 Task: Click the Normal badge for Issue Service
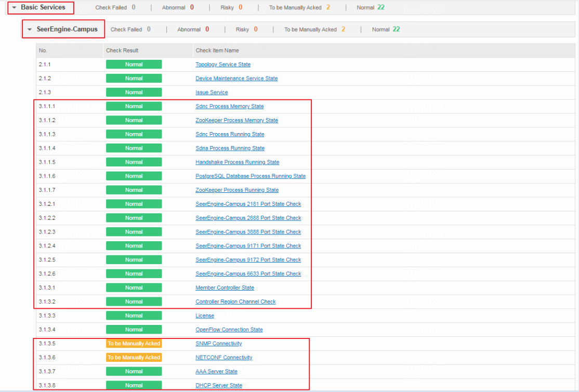134,93
